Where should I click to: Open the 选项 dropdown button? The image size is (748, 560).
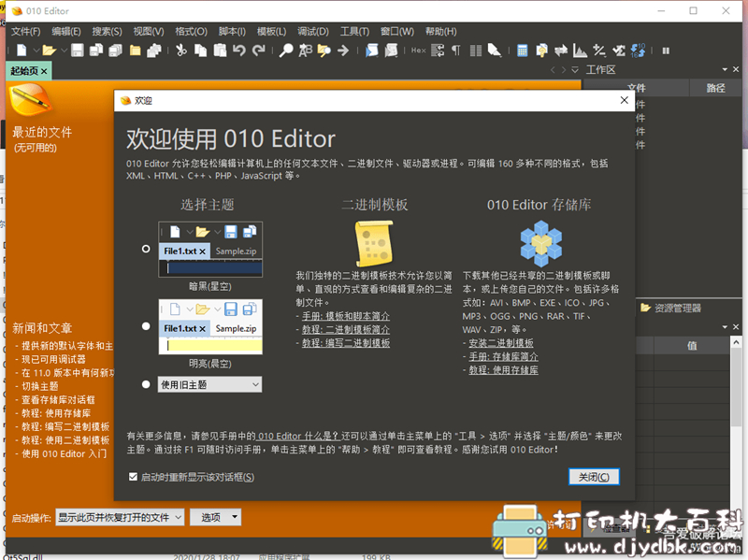pos(216,517)
